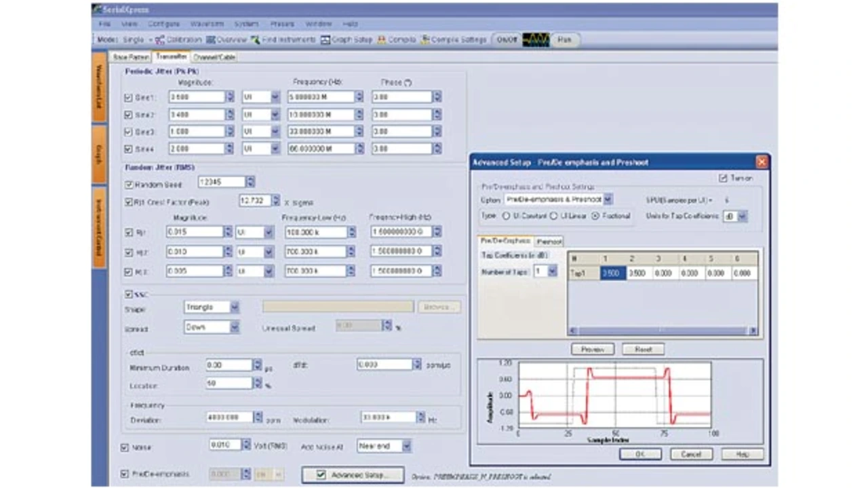Toggle Turn on in Advanced Setup dialog
The height and width of the screenshot is (488, 868).
pyautogui.click(x=722, y=178)
